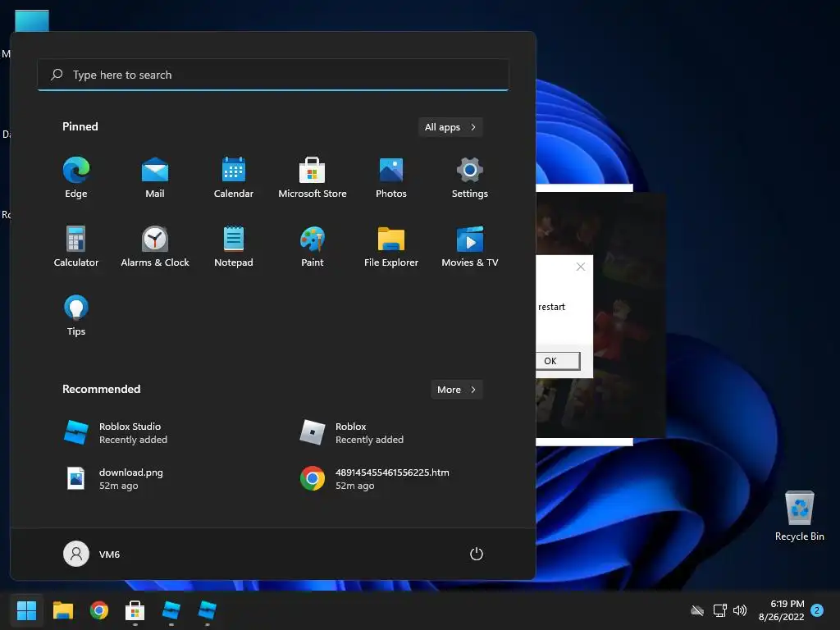Open the notification badge showing 2
The height and width of the screenshot is (630, 840).
coord(817,610)
